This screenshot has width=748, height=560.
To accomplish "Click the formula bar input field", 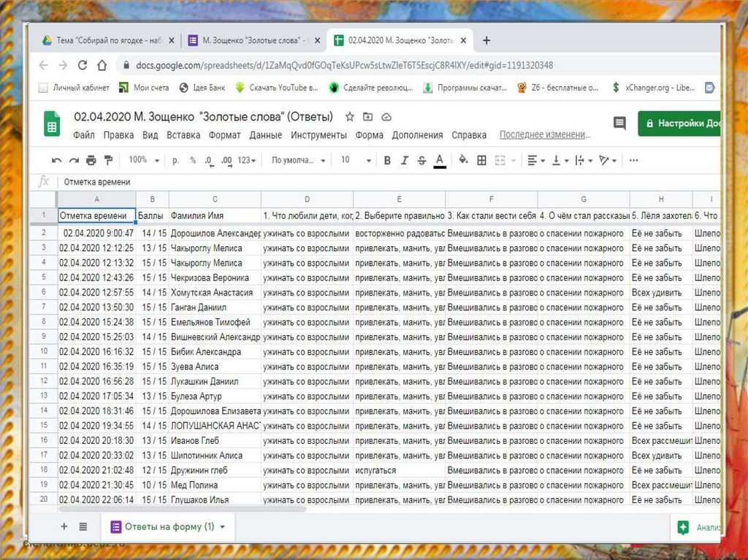I will click(365, 182).
